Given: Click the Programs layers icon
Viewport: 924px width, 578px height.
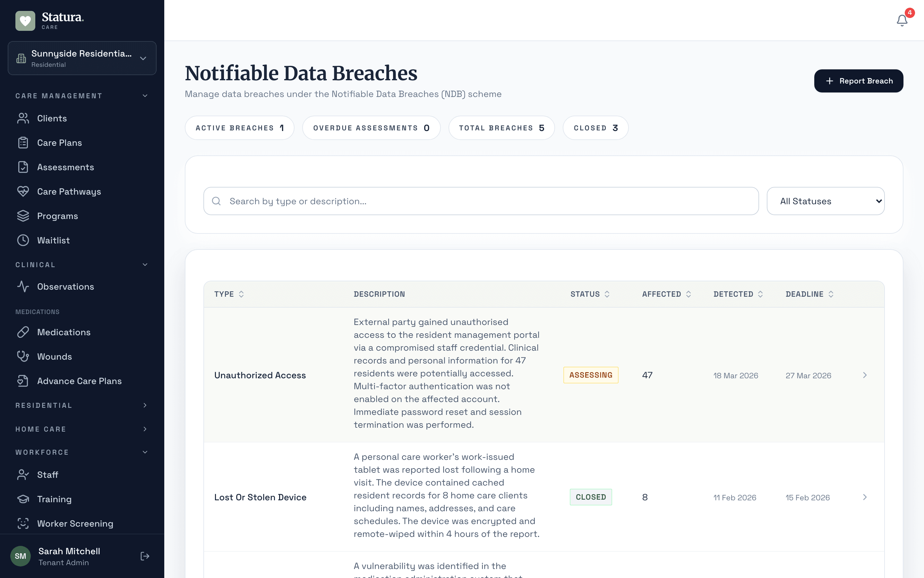Looking at the screenshot, I should pos(23,216).
